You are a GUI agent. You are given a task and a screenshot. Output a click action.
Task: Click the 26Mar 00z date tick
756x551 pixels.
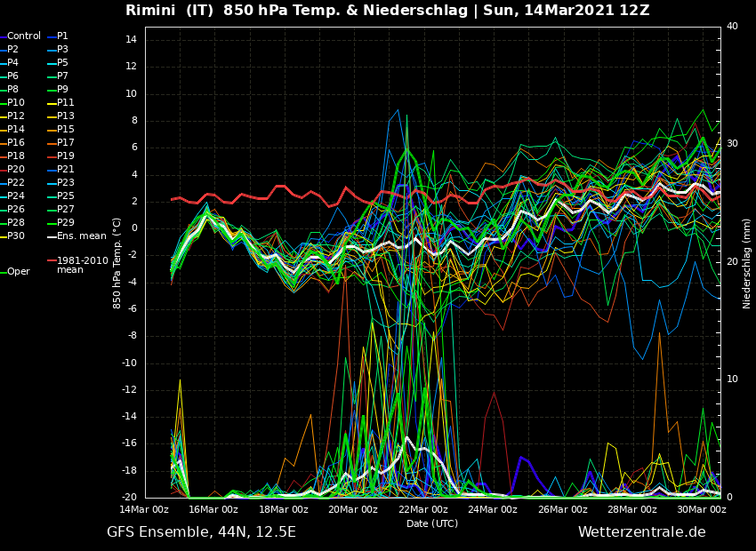(563, 509)
